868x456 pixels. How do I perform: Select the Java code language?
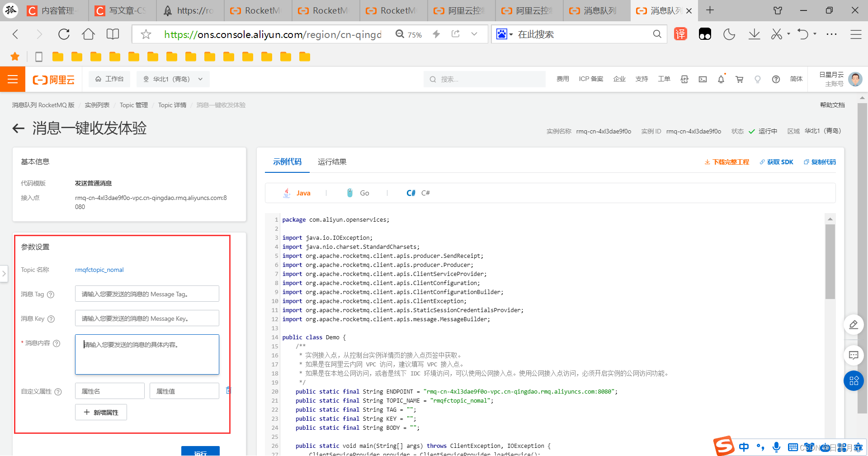[x=297, y=193]
